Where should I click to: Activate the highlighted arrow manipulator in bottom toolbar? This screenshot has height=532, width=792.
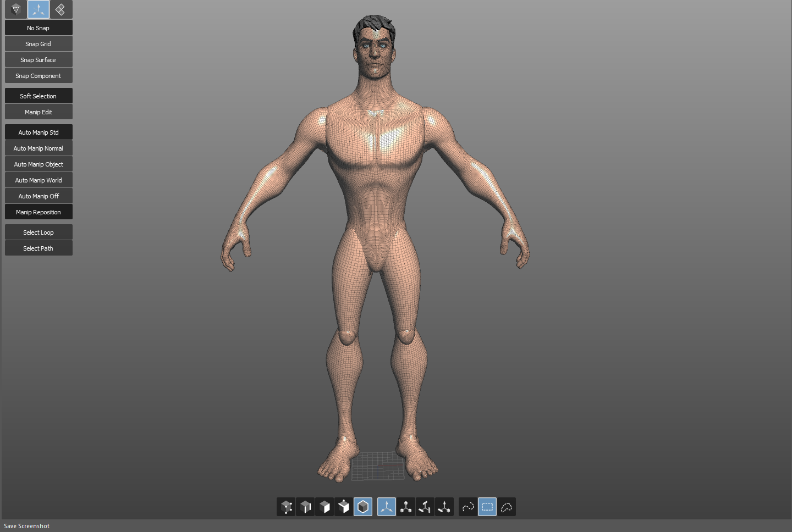tap(387, 507)
